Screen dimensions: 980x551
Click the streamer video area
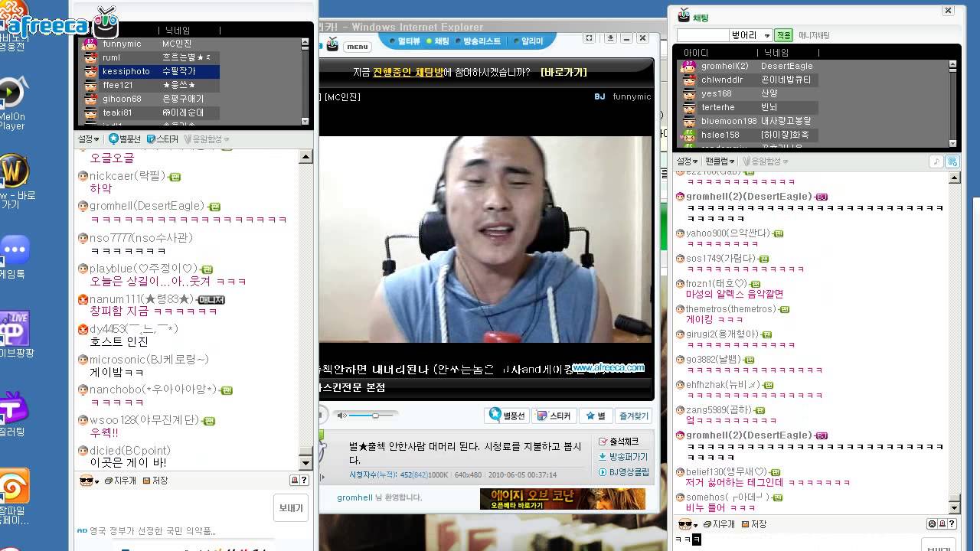click(x=485, y=239)
